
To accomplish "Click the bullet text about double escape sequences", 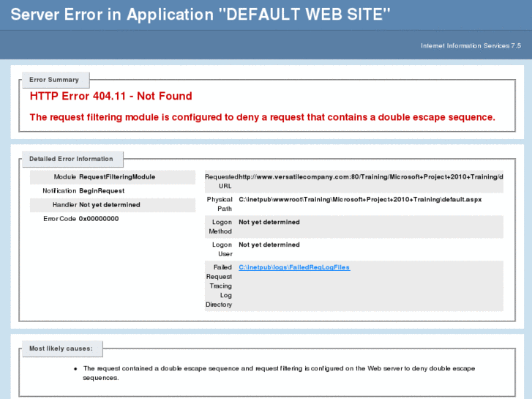I will tap(279, 373).
